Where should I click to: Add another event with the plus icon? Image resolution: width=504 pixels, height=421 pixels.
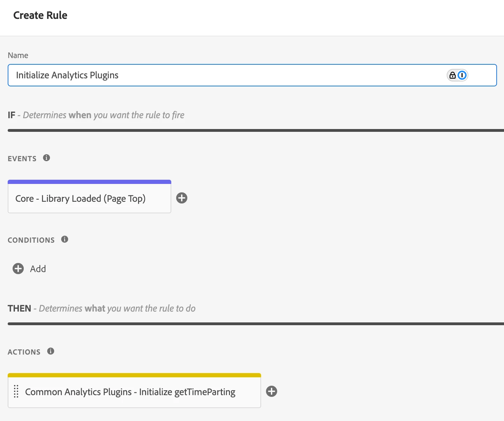[182, 198]
